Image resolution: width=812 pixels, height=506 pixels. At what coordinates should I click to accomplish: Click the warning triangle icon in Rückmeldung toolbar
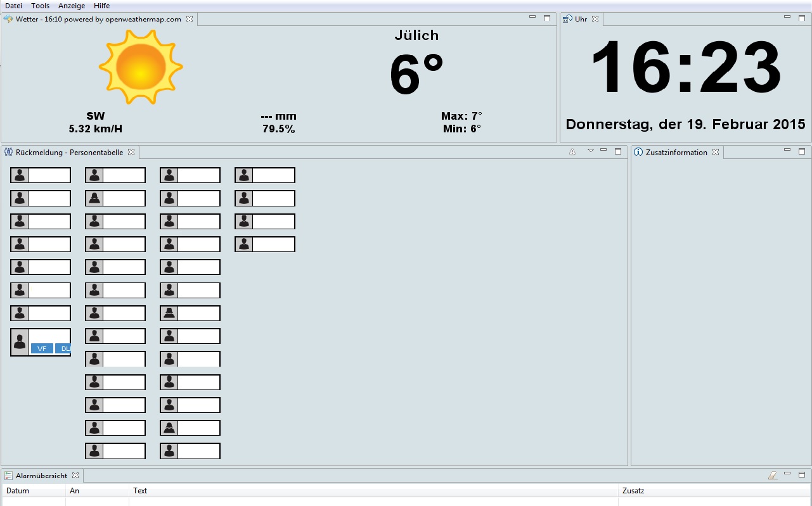(572, 152)
